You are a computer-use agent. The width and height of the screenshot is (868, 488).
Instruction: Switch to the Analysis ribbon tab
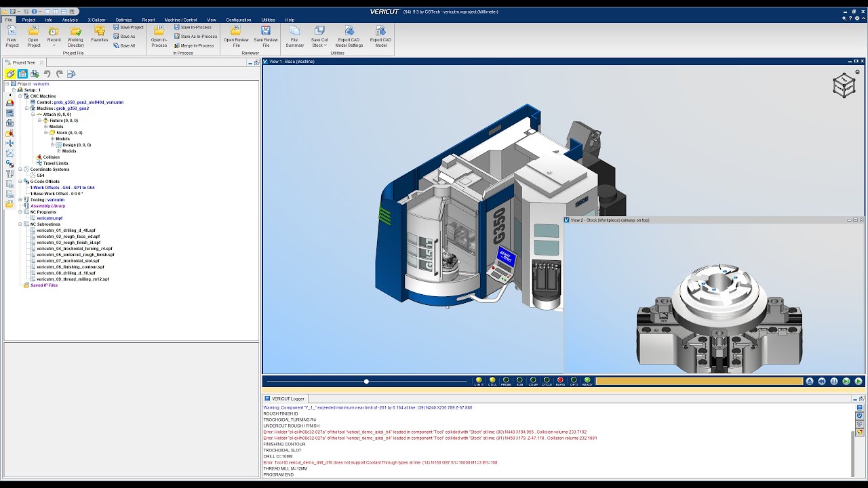pyautogui.click(x=70, y=20)
